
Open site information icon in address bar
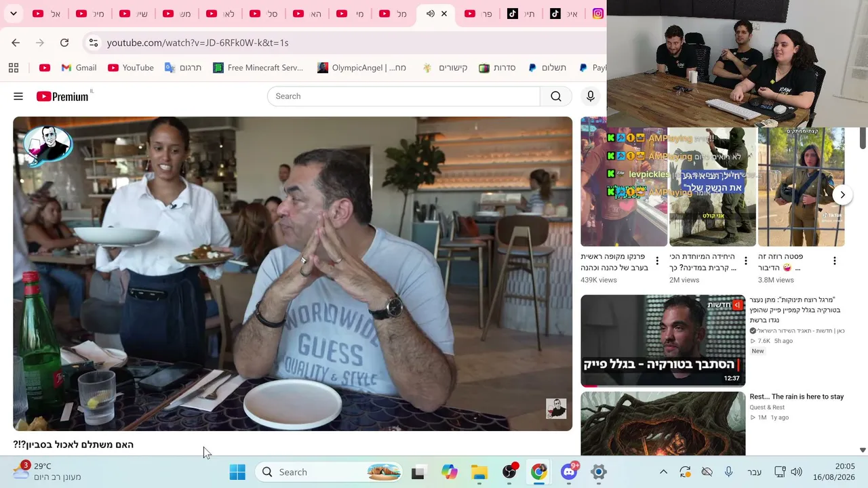94,43
